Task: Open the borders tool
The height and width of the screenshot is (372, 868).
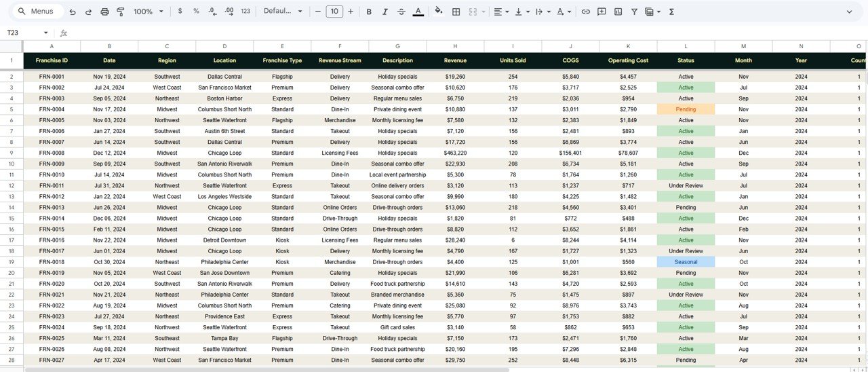Action: [x=456, y=12]
